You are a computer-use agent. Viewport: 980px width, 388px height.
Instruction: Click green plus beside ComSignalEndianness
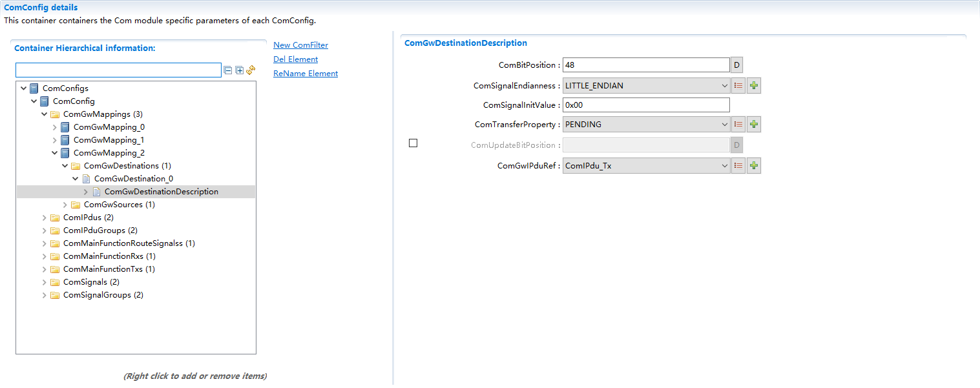pyautogui.click(x=753, y=86)
